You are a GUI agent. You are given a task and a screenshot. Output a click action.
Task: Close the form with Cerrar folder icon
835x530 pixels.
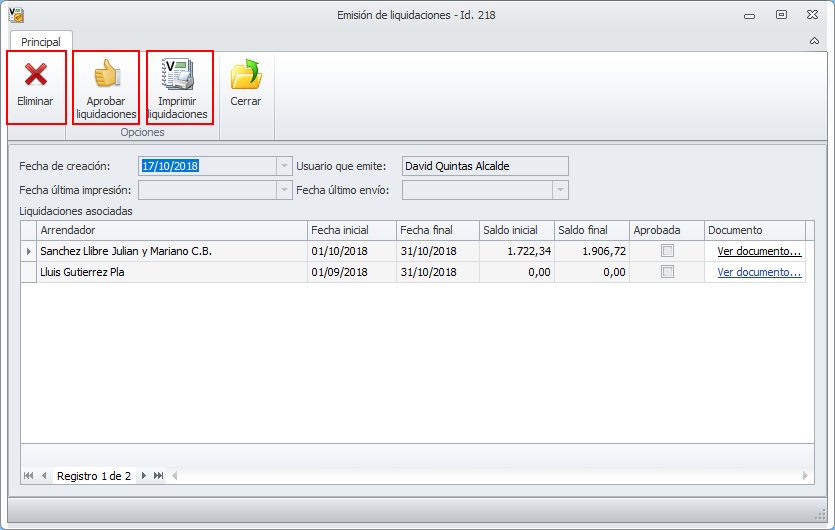coord(246,75)
